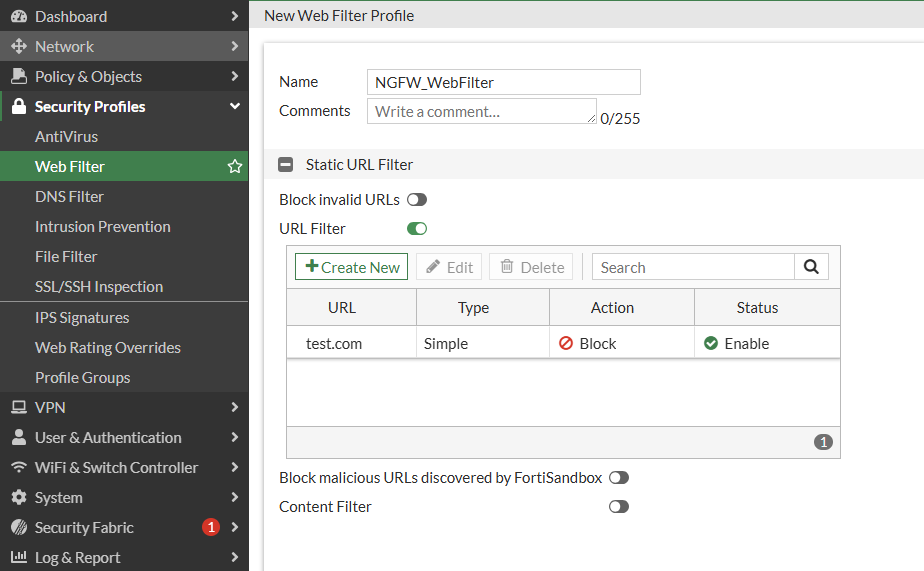Click the green Enable status check icon
924x571 pixels.
711,343
